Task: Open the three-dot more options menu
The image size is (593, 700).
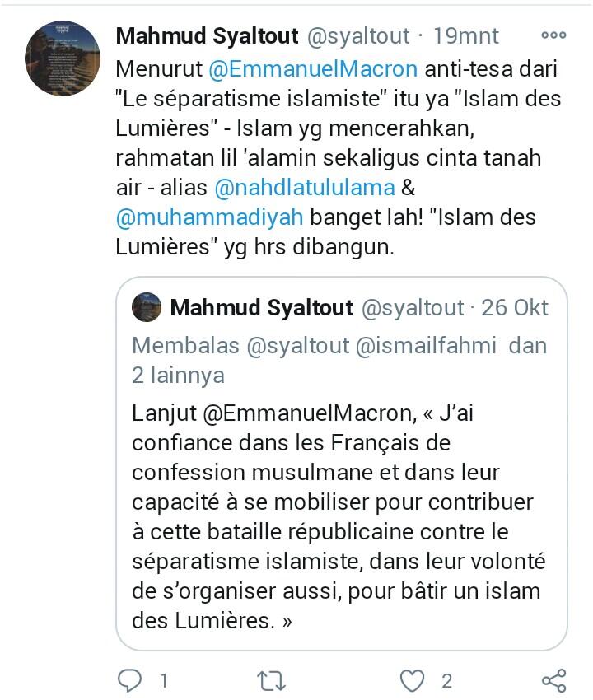Action: 553,36
